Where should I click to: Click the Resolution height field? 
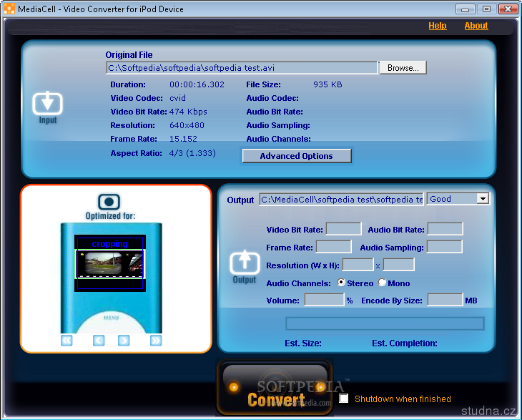(399, 265)
